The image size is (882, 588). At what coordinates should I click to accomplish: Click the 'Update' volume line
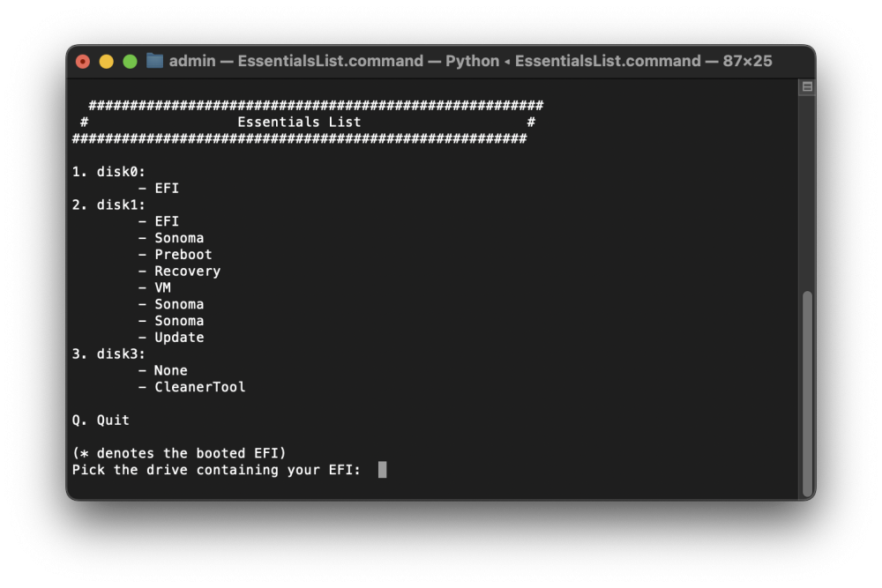coord(171,338)
